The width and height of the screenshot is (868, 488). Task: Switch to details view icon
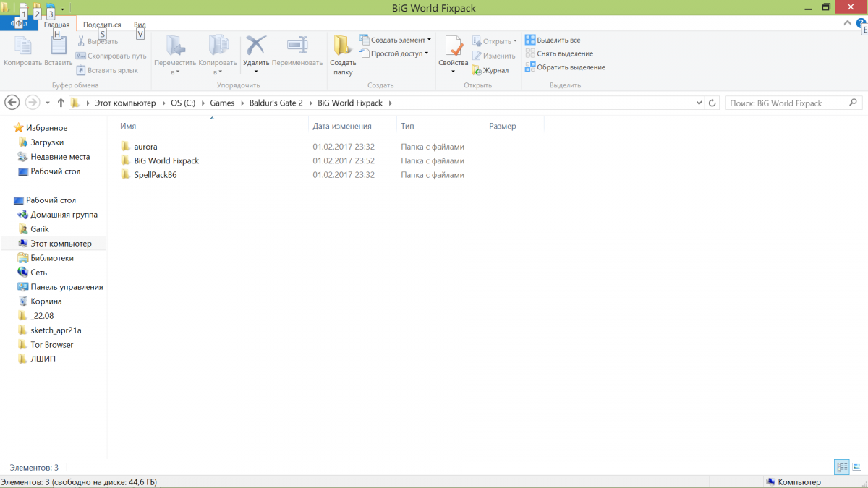[841, 467]
